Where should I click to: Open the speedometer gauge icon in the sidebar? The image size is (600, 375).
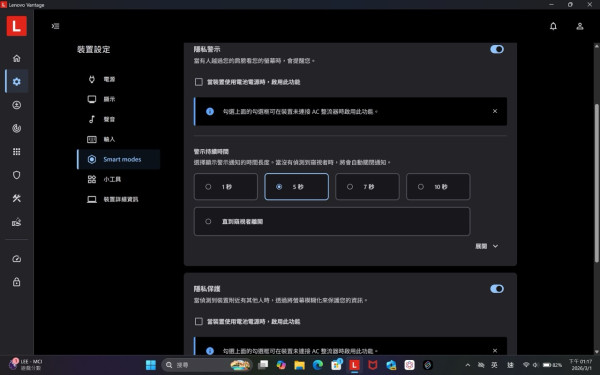(16, 259)
